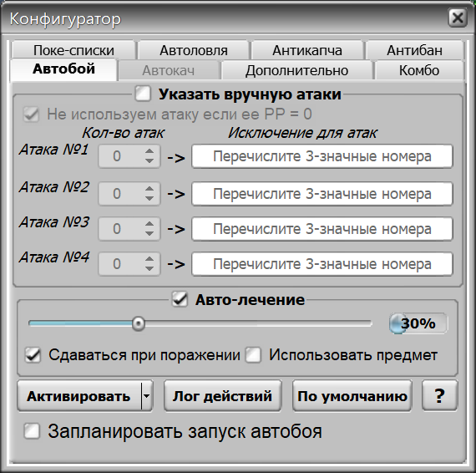Screen dimensions: 476x473
Task: Go to the Антибан tab
Action: tap(415, 50)
